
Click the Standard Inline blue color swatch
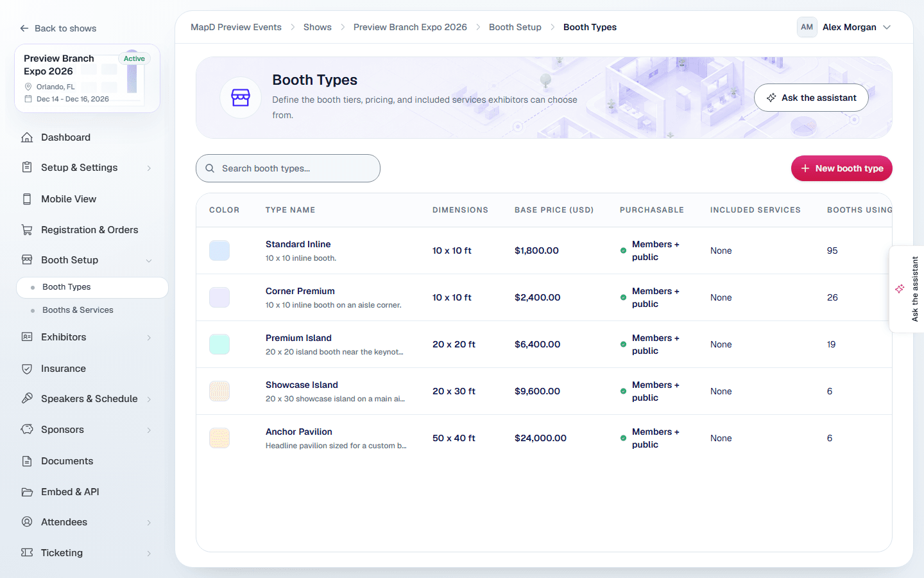click(219, 250)
